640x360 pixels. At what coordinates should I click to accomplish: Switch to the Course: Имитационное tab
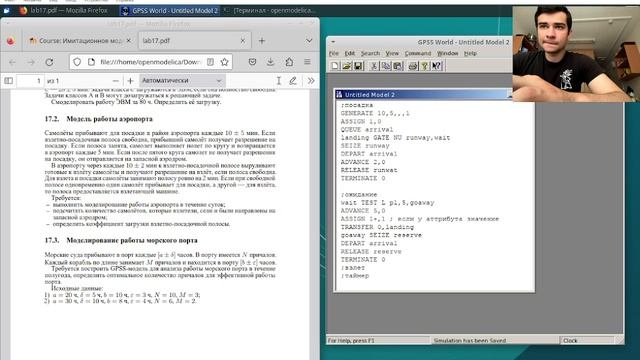(80, 41)
